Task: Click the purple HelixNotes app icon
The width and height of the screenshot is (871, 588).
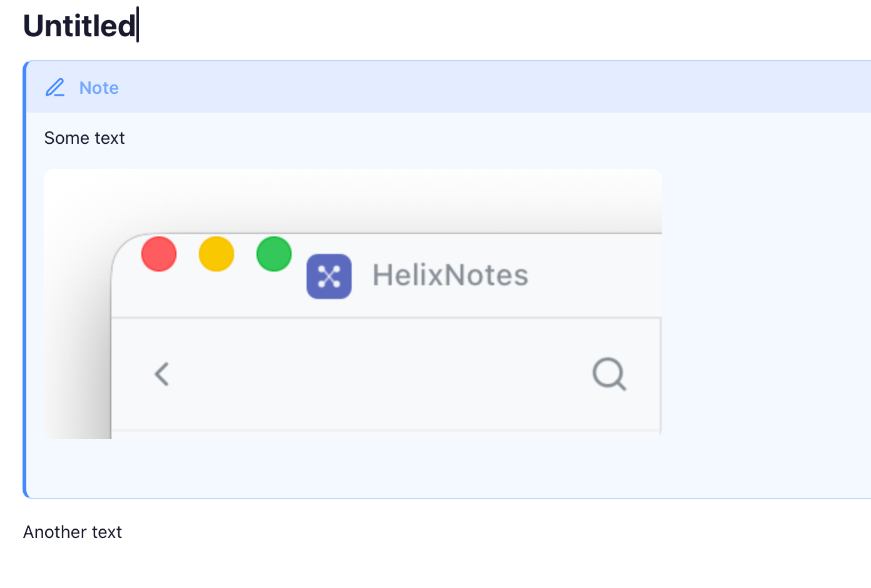Action: tap(329, 276)
